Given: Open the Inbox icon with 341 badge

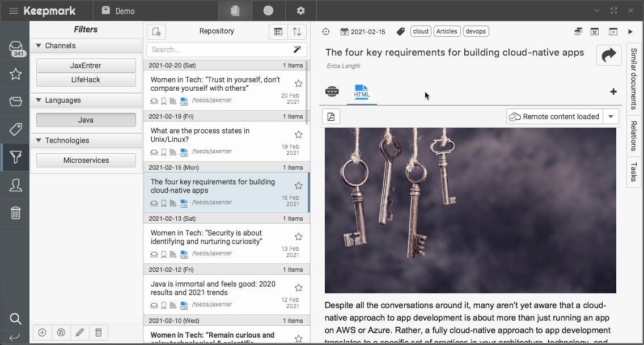Looking at the screenshot, I should [16, 48].
